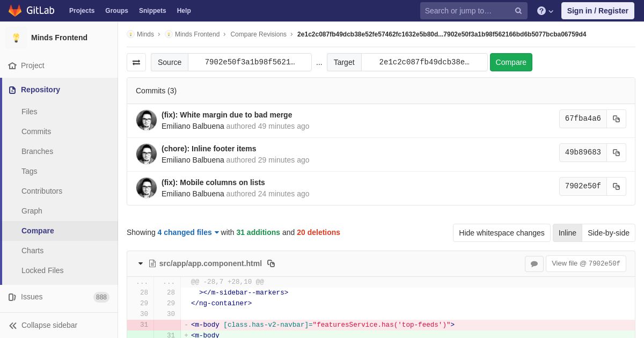Switch to Side-by-side diff view
The image size is (644, 338).
coord(609,233)
